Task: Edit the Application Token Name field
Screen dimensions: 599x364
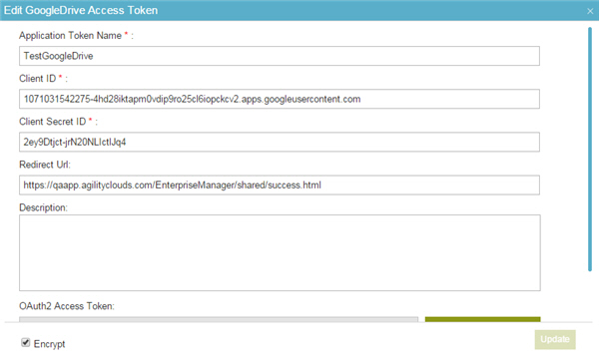Action: 280,56
